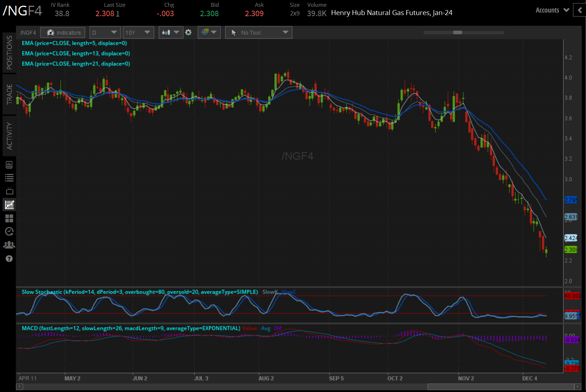The width and height of the screenshot is (586, 392).
Task: Open the Activity side tab
Action: (9, 136)
